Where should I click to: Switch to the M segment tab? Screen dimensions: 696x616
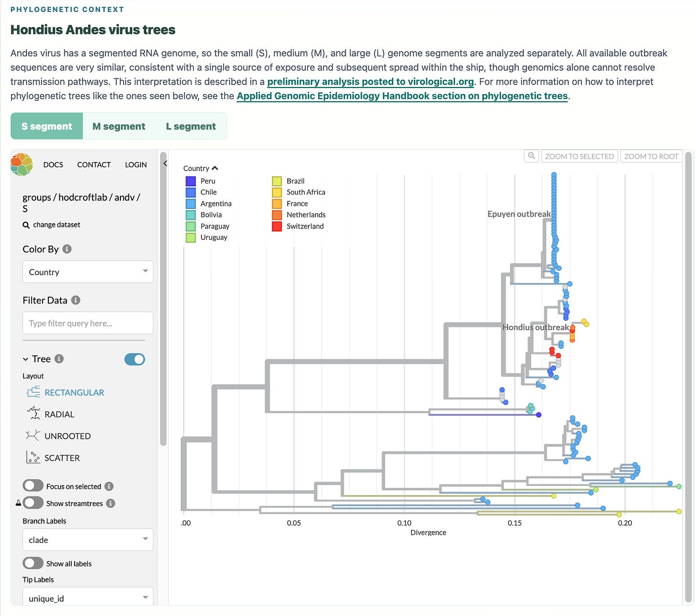pos(119,126)
